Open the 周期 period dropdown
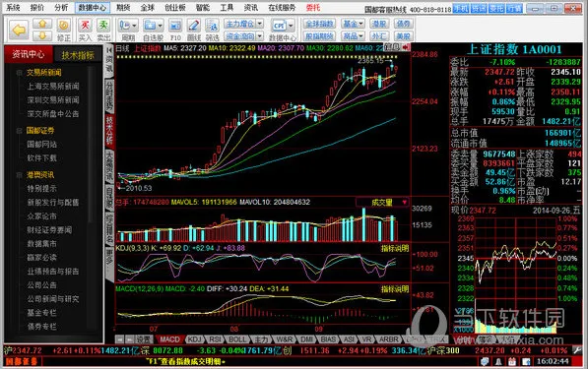The height and width of the screenshot is (369, 588). pyautogui.click(x=128, y=26)
